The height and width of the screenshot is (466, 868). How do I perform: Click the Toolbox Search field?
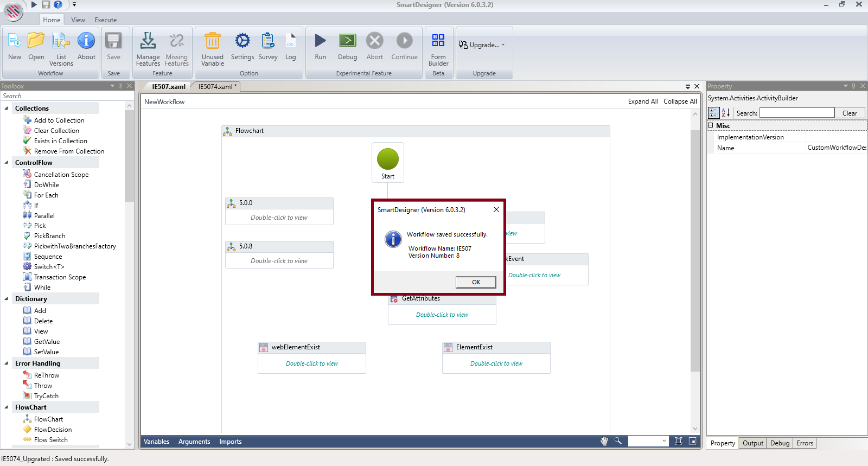[67, 96]
